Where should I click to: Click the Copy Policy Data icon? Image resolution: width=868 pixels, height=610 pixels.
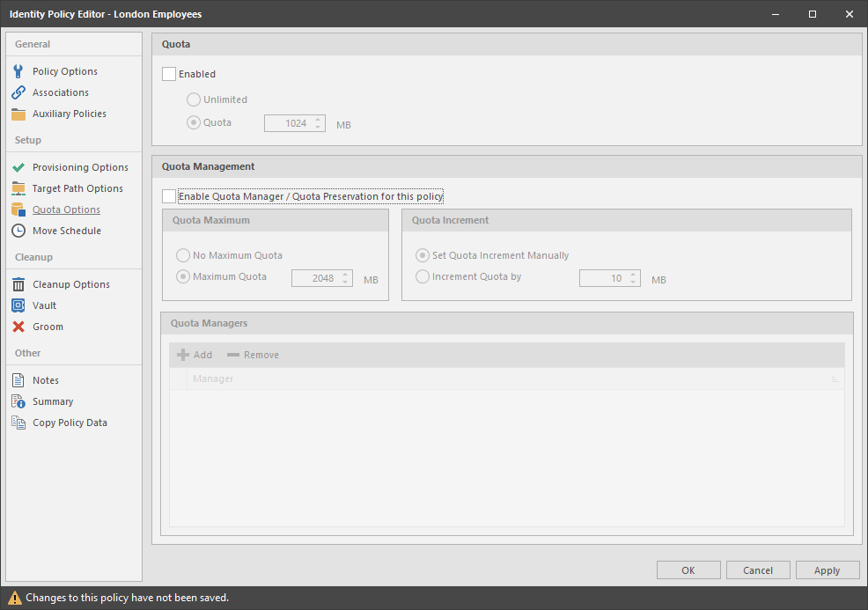(x=18, y=423)
